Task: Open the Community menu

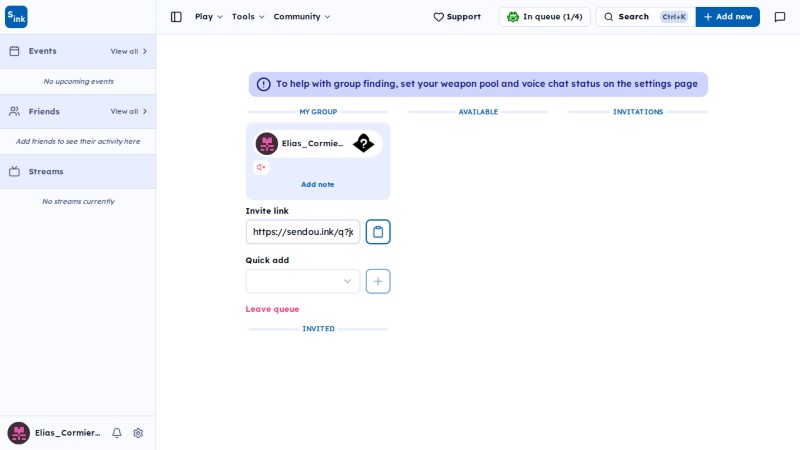Action: click(x=302, y=17)
